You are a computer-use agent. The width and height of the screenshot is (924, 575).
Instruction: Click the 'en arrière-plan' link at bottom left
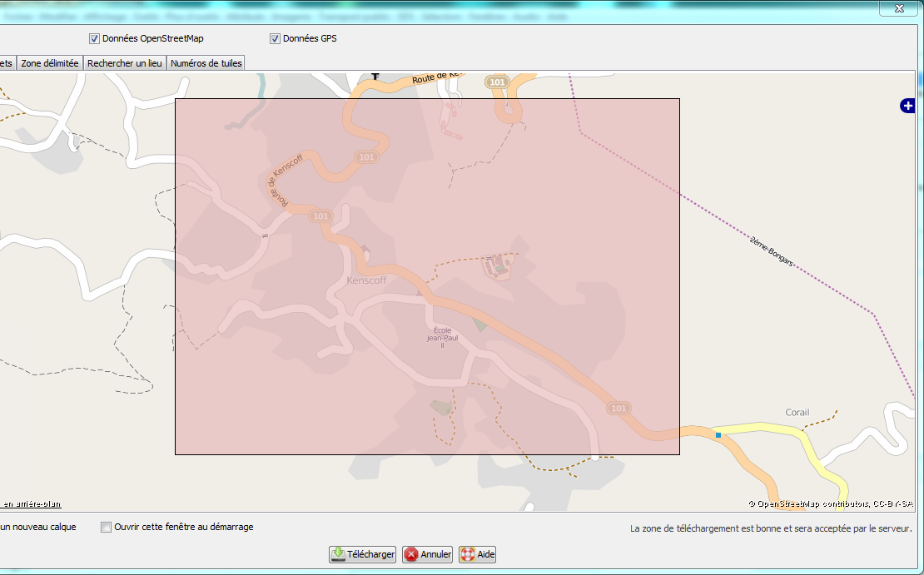(32, 504)
